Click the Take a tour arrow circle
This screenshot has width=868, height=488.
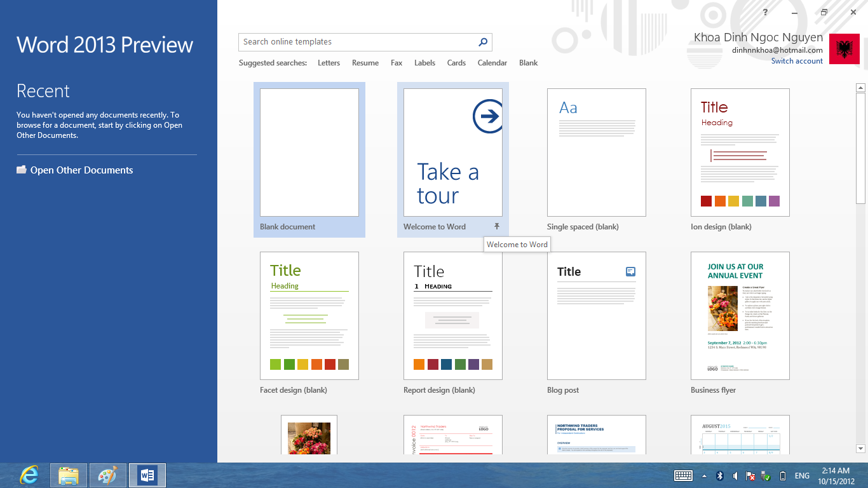(487, 116)
